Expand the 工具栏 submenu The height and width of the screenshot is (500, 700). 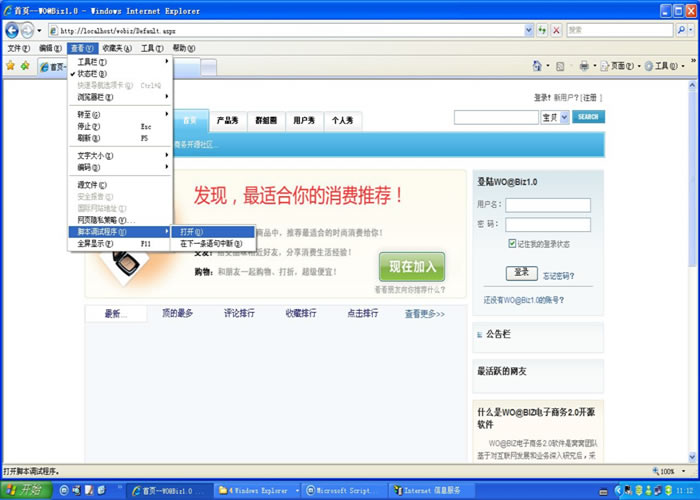[120, 62]
